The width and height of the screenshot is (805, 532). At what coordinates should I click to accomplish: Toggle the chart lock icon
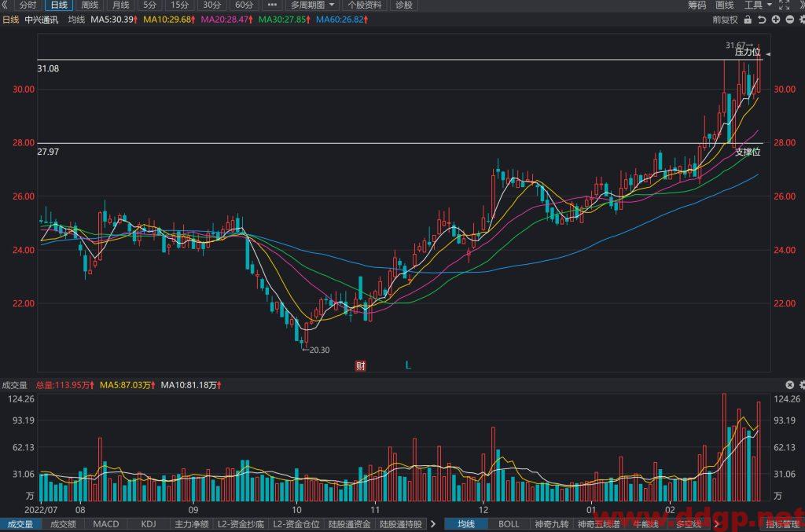pos(748,20)
